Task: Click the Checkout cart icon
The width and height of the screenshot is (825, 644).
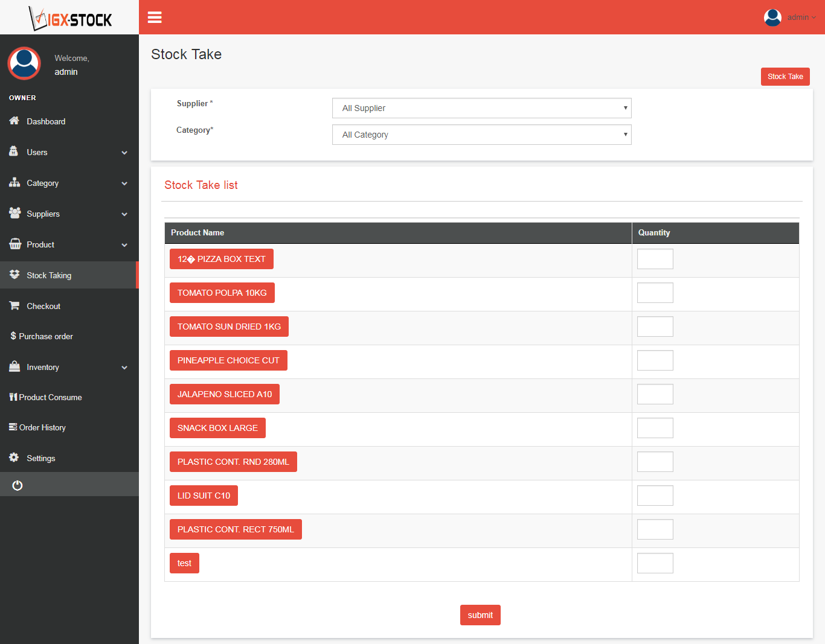Action: (x=14, y=305)
